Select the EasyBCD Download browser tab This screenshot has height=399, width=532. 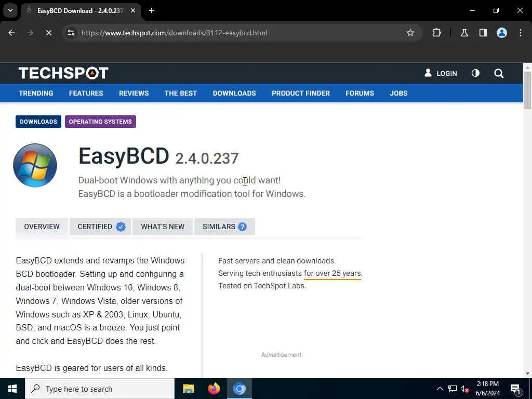(81, 11)
